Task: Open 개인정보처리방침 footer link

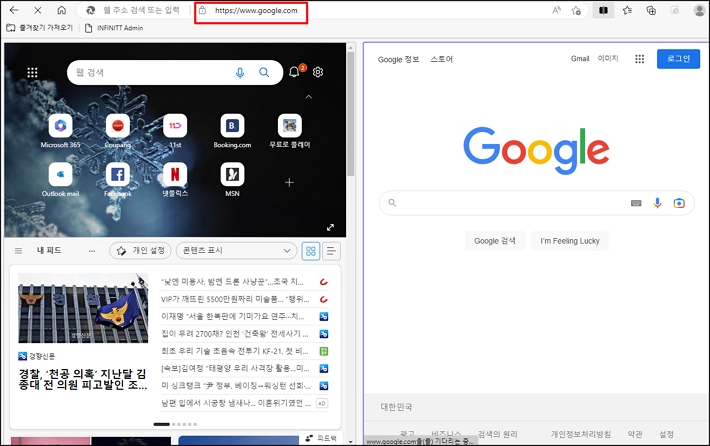Action: pyautogui.click(x=580, y=434)
